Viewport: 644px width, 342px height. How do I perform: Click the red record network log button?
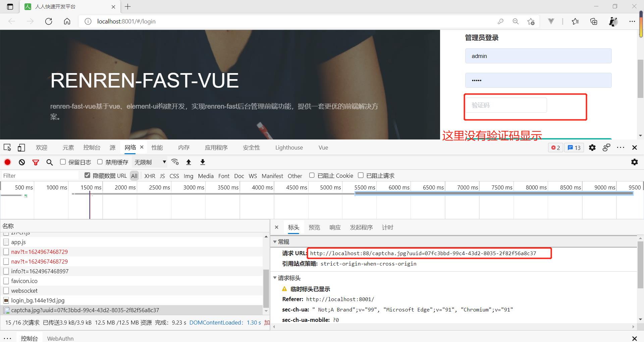pyautogui.click(x=7, y=162)
